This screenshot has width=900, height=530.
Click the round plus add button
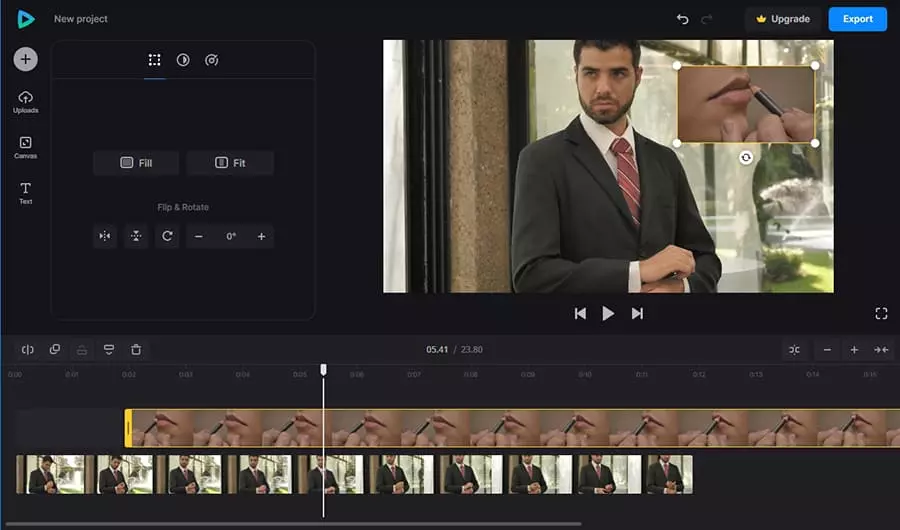point(26,59)
